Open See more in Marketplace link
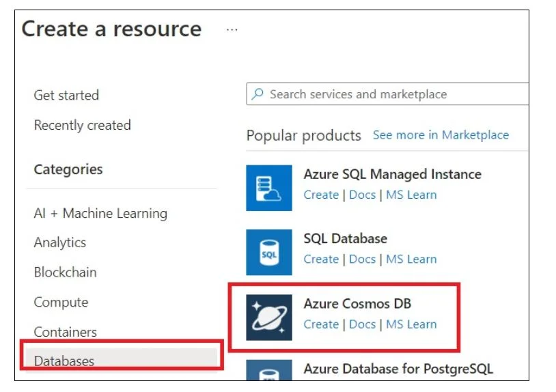Screen dimensions: 556x392 (441, 135)
